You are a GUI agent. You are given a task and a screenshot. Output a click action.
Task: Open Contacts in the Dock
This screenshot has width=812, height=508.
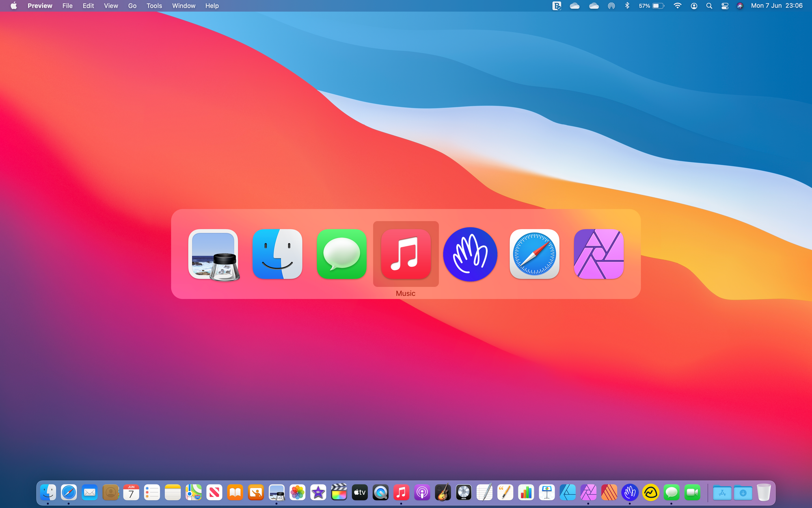110,493
